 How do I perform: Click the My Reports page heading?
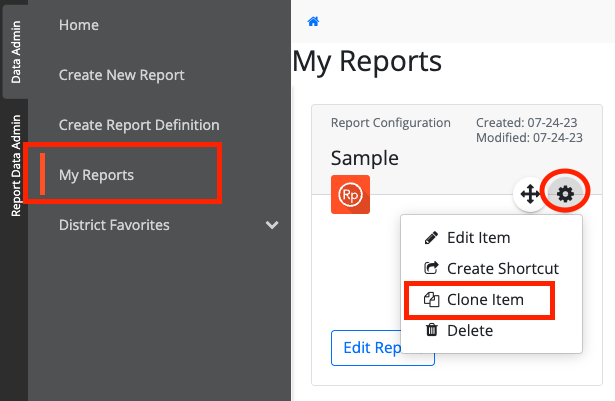367,62
